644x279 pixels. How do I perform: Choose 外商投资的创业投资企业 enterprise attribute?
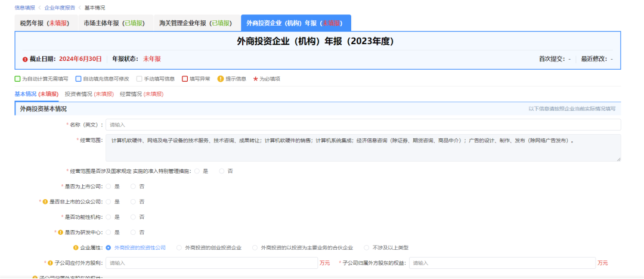(x=179, y=248)
